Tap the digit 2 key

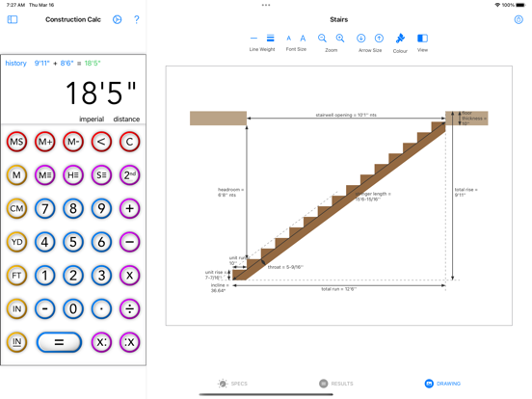[73, 276]
